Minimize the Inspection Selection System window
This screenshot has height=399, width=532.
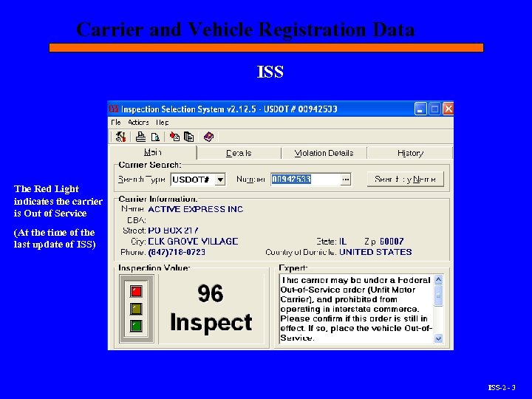[x=420, y=109]
